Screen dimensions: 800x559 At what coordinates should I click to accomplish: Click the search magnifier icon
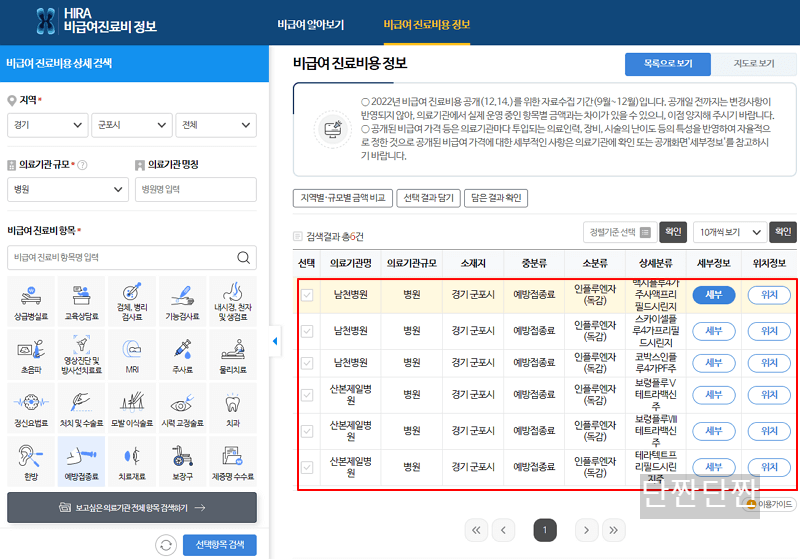[244, 258]
